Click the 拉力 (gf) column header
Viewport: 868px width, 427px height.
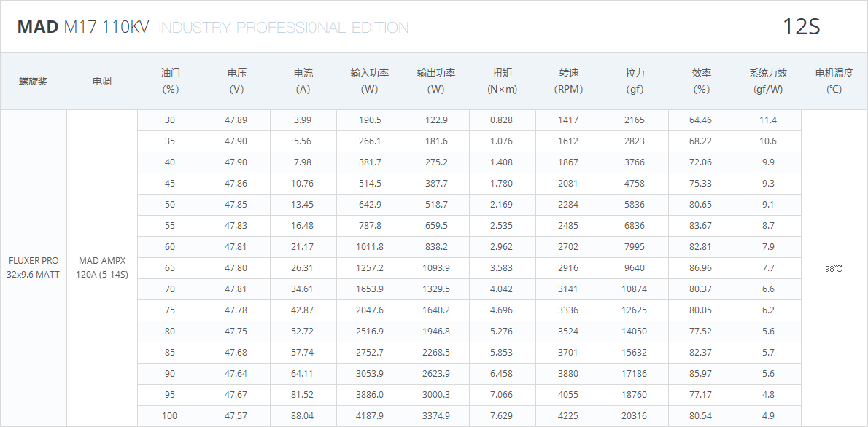click(635, 82)
